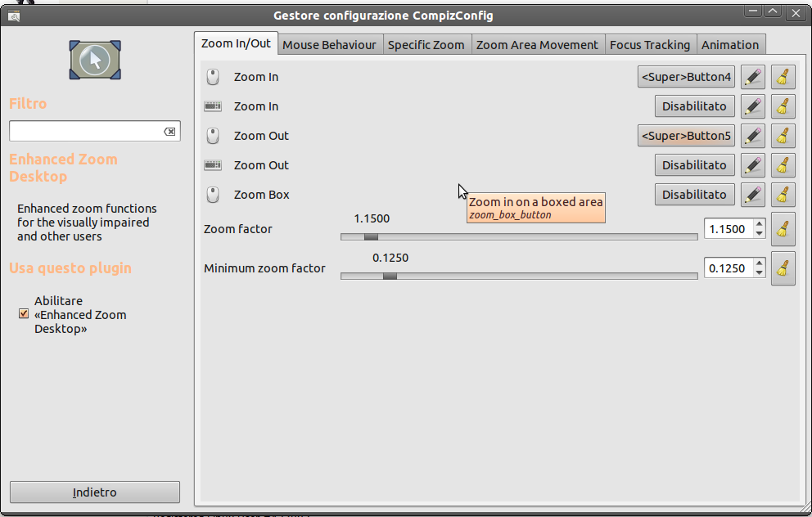Click the Minimum zoom factor slider handle

pos(390,276)
